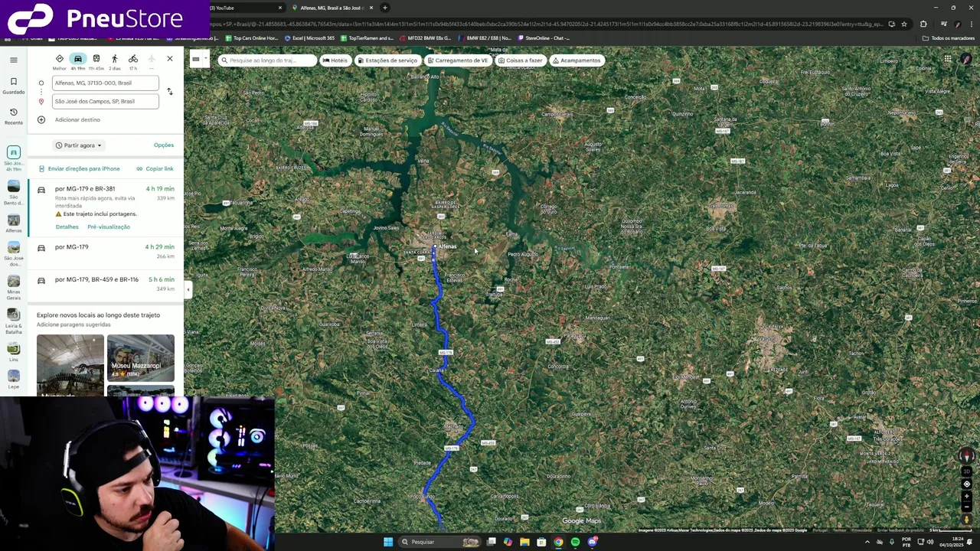Open recent item Leiria & Batalha
The width and height of the screenshot is (980, 551).
13,321
